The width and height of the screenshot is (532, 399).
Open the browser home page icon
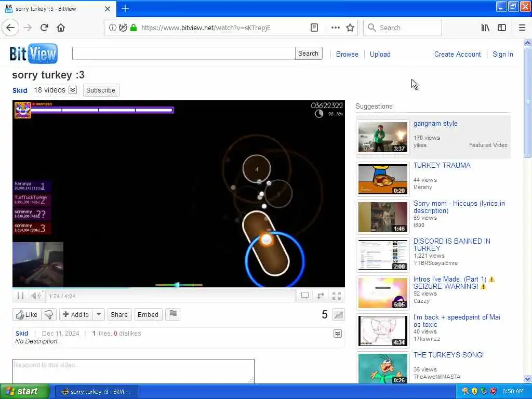tap(61, 28)
